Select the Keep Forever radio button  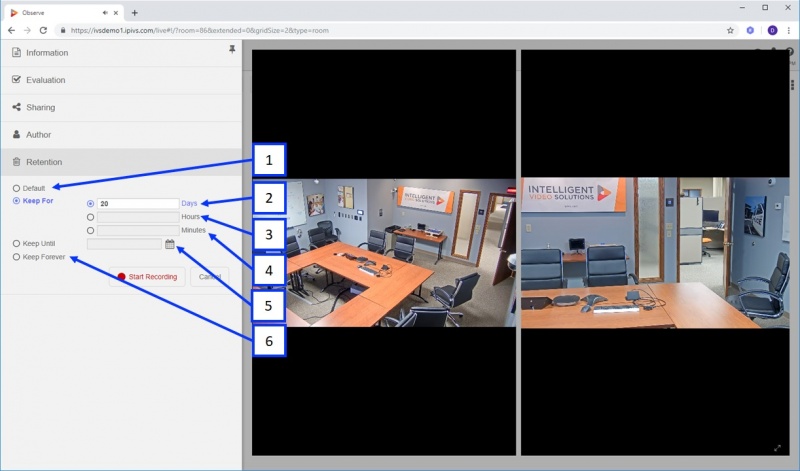16,257
